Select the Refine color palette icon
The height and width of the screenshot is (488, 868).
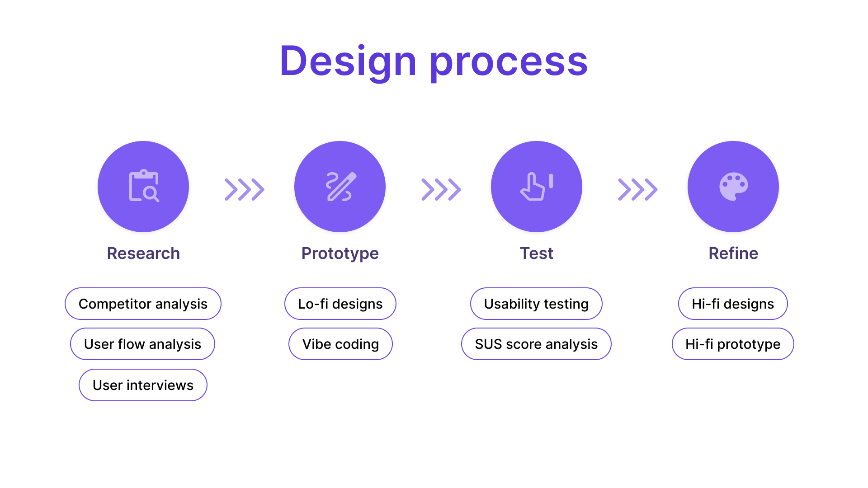tap(733, 186)
